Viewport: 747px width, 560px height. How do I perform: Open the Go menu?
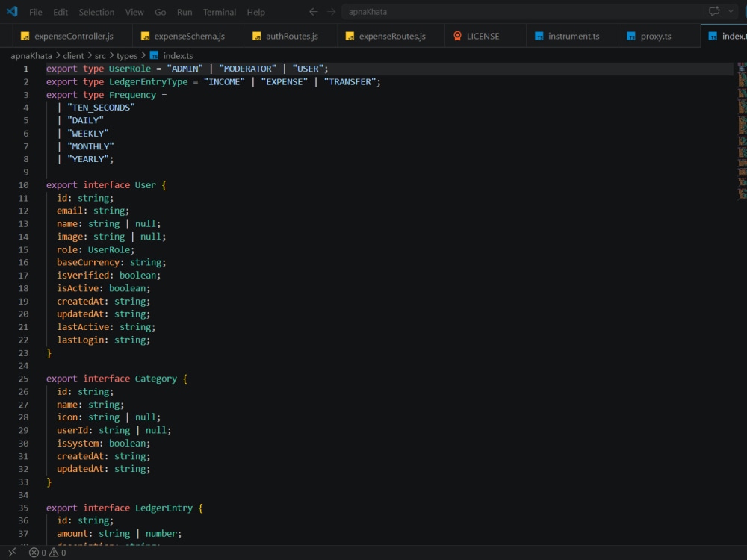161,13
